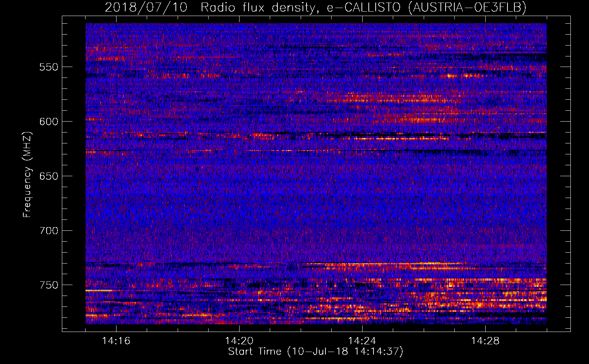Click the 'Start Time (10-Jul-18 14:14:37)' axis label
The image size is (589, 364).
pos(316,352)
